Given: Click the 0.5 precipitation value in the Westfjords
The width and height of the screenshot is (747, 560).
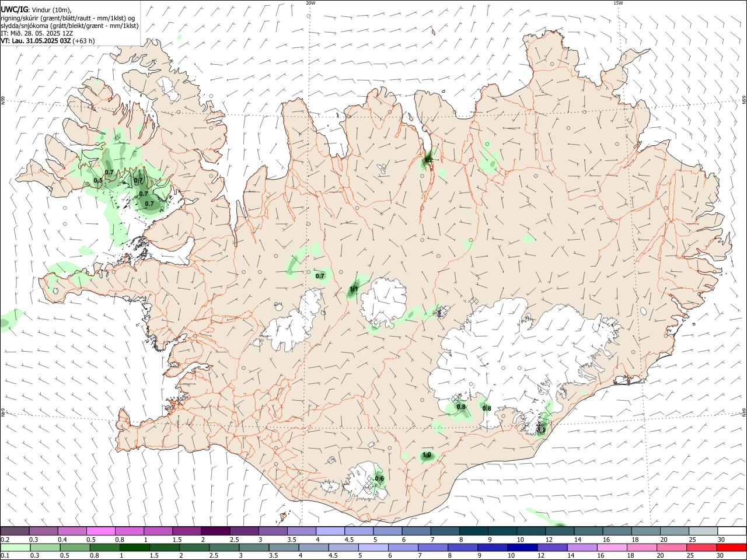Looking at the screenshot, I should [98, 181].
